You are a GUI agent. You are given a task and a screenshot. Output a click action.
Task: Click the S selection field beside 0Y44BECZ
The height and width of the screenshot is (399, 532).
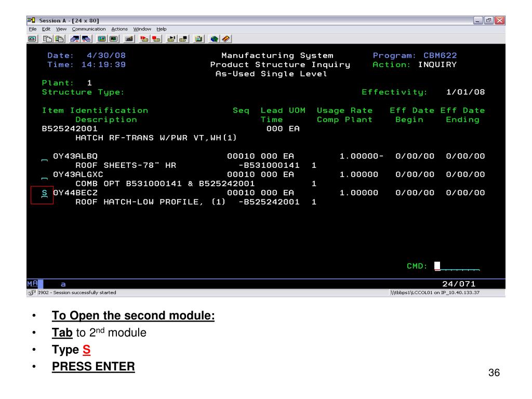tap(45, 193)
